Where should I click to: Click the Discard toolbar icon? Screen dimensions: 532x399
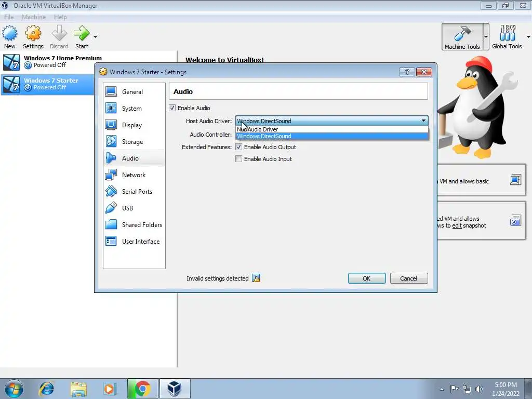coord(59,34)
